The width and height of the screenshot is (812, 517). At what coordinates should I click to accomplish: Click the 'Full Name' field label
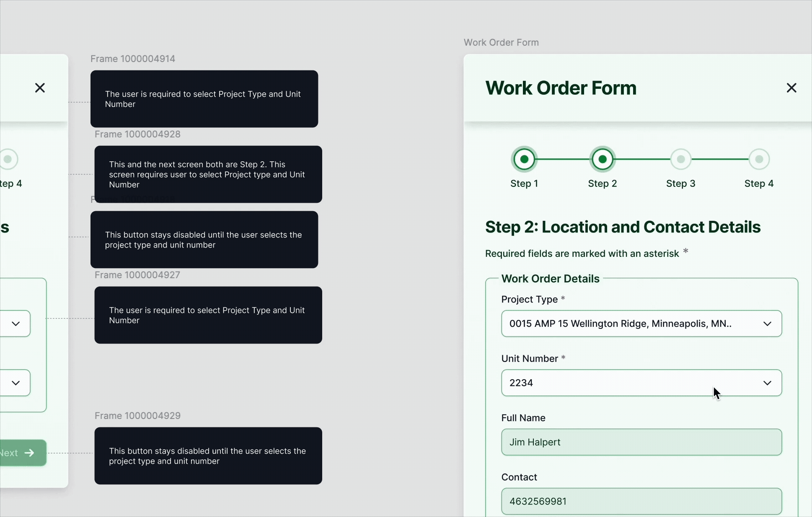523,418
